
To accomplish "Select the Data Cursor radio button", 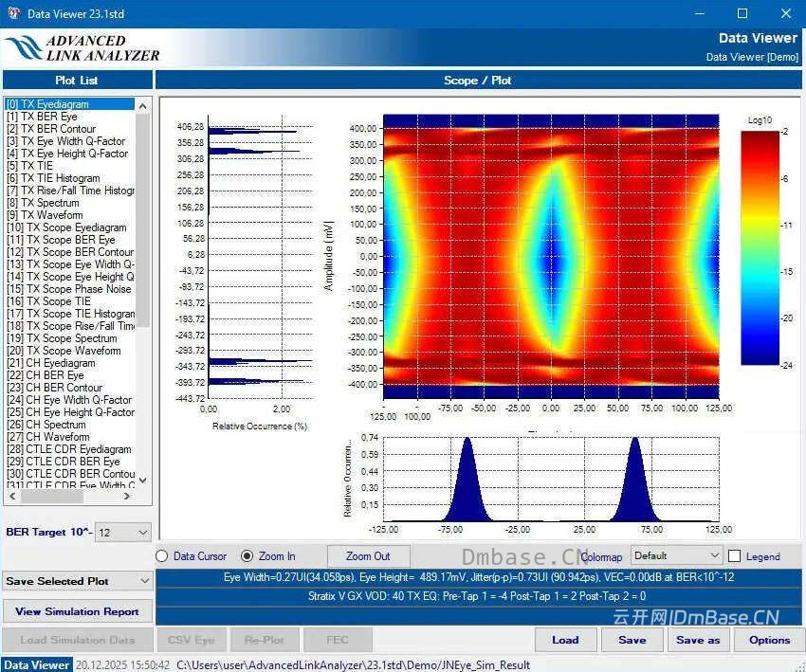I will click(x=162, y=556).
